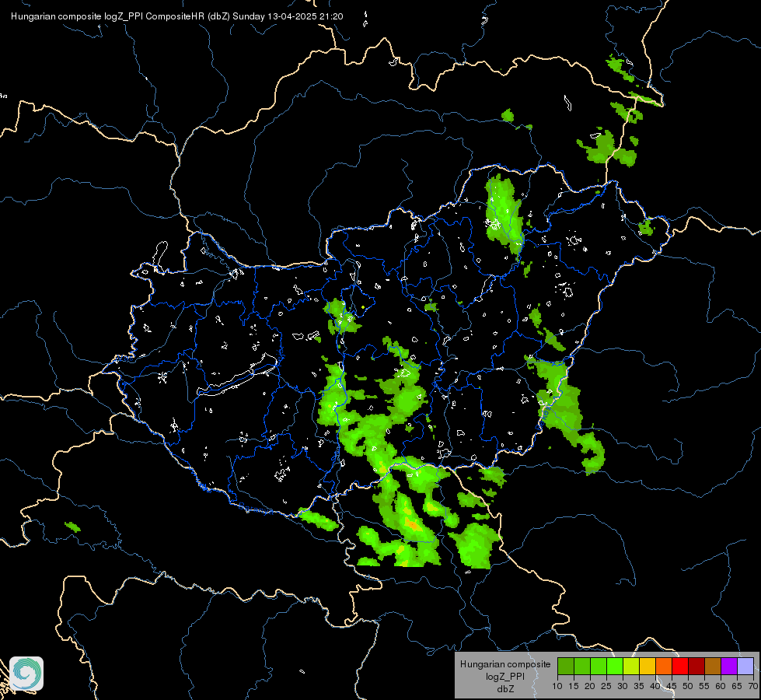
Task: Click the 'logZ_PPI' legend label
Action: pos(505,676)
